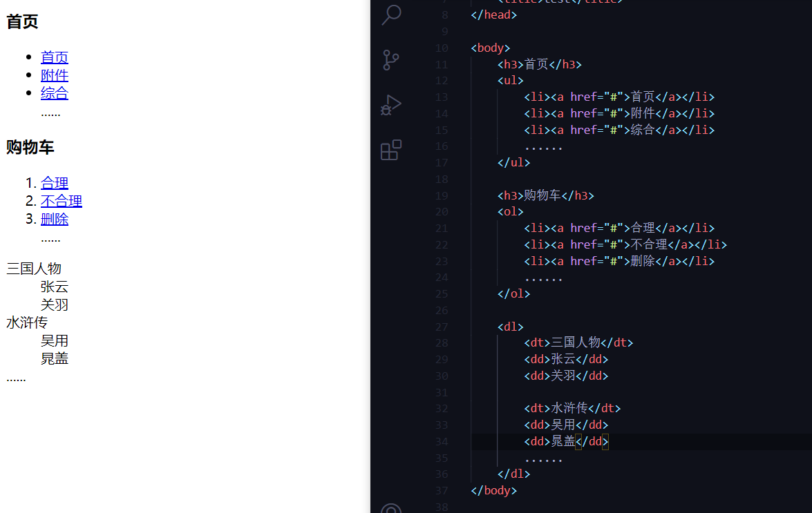The image size is (812, 513).
Task: Click line number 20 in the gutter
Action: pos(442,211)
